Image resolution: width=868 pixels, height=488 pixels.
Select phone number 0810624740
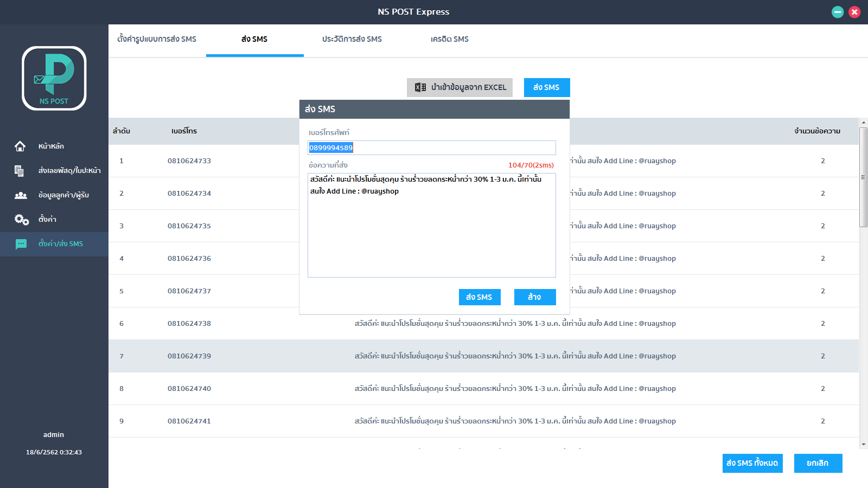point(189,388)
